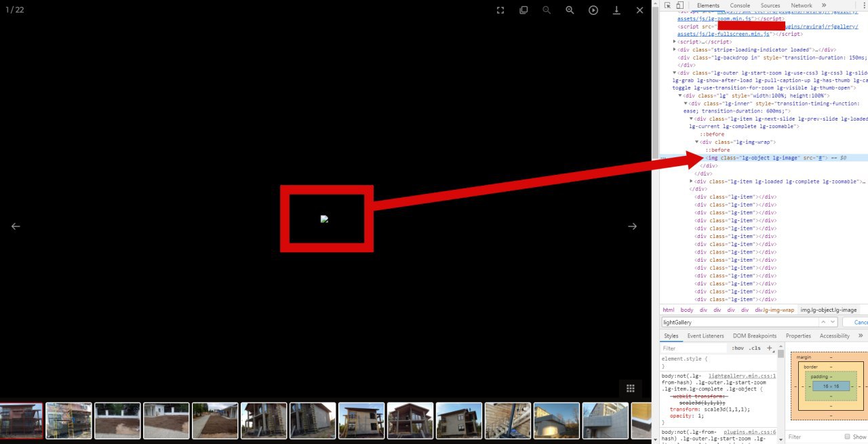Screen dimensions: 868x444
Task: Zoom out using the minus magnifier icon
Action: point(547,10)
